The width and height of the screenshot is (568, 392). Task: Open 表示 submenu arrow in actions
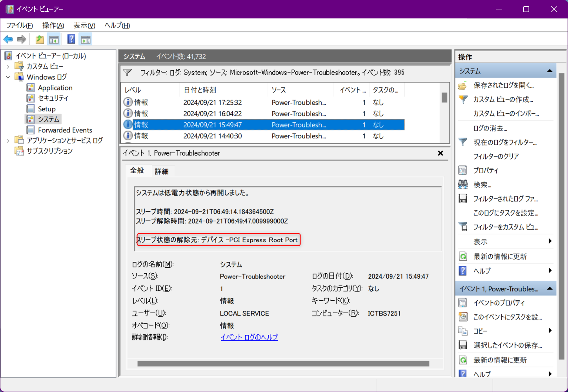click(550, 241)
